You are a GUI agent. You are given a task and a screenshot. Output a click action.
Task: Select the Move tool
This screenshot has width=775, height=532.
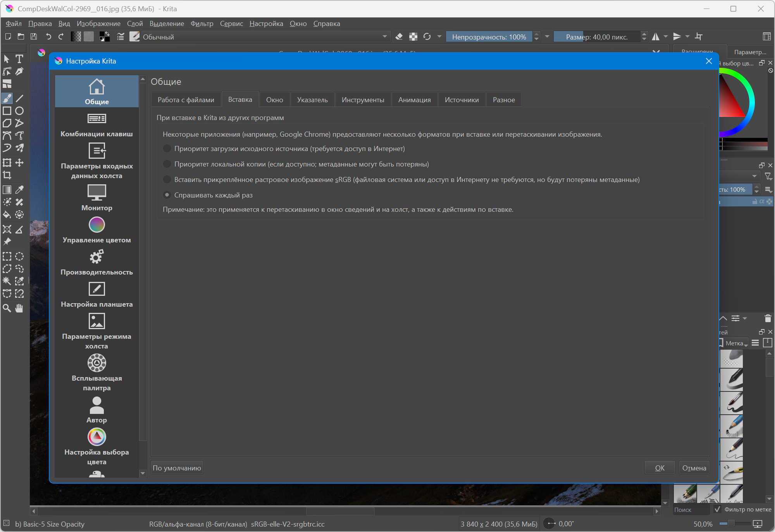click(19, 163)
